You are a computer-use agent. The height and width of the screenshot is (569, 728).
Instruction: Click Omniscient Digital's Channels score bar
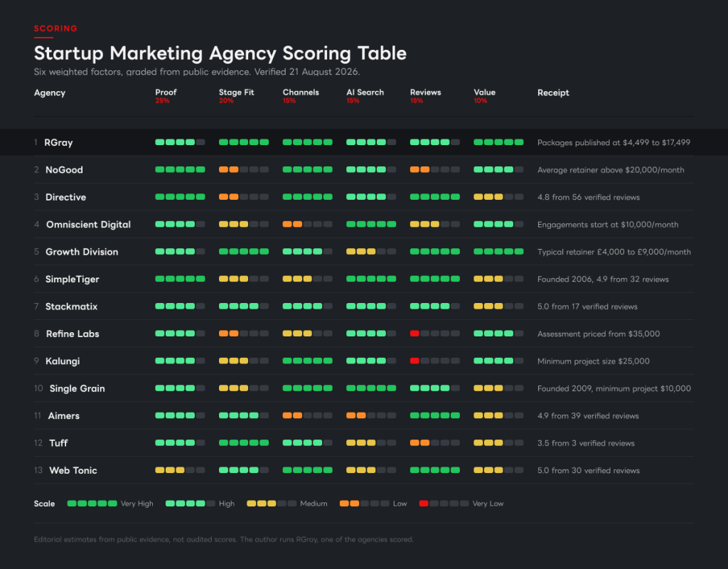click(x=308, y=224)
